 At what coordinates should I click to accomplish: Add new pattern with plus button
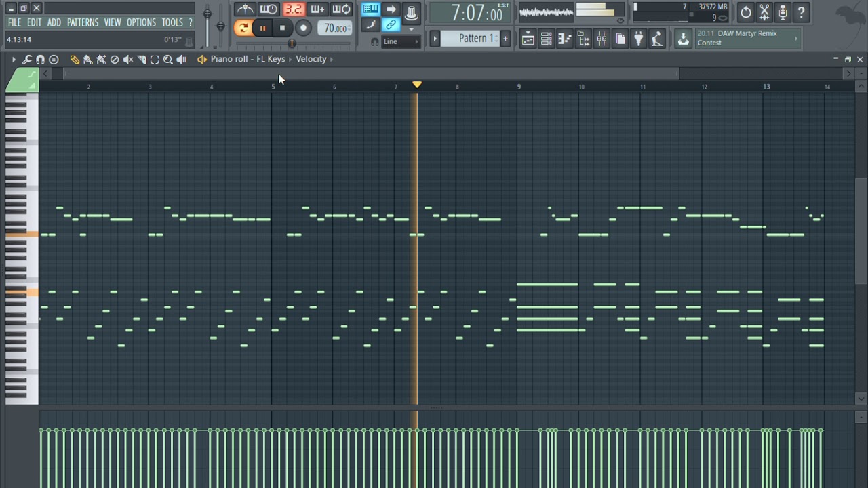click(505, 39)
